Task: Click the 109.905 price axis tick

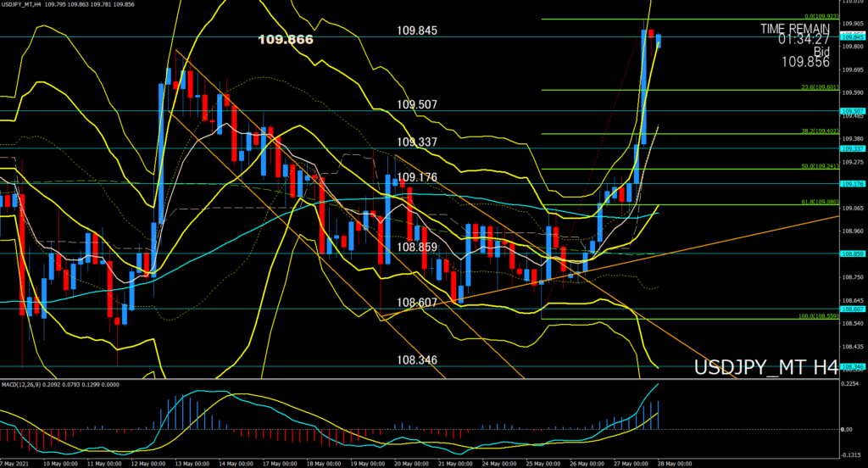Action: (x=853, y=24)
